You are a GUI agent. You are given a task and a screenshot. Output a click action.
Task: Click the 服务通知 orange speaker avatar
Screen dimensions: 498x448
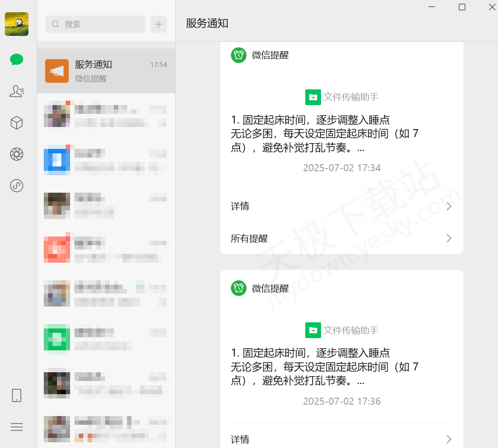(x=57, y=71)
